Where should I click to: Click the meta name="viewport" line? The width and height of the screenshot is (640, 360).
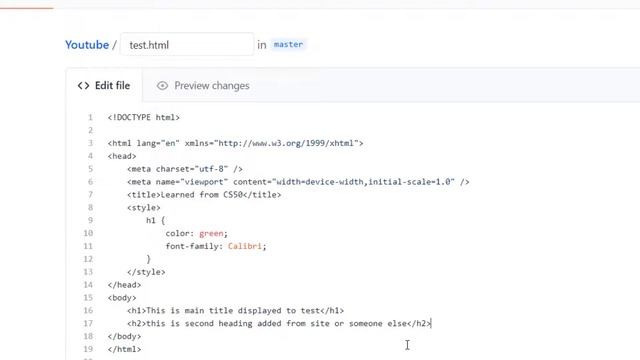point(298,182)
